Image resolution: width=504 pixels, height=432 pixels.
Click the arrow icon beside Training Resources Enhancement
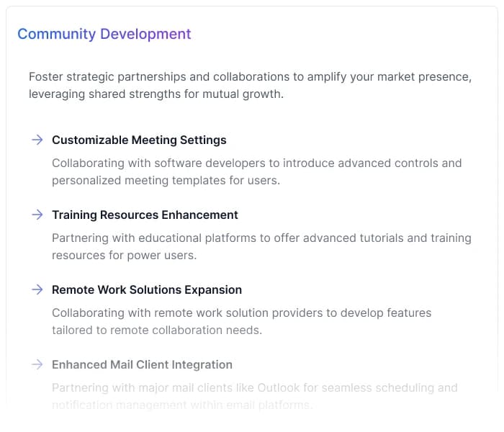click(37, 215)
